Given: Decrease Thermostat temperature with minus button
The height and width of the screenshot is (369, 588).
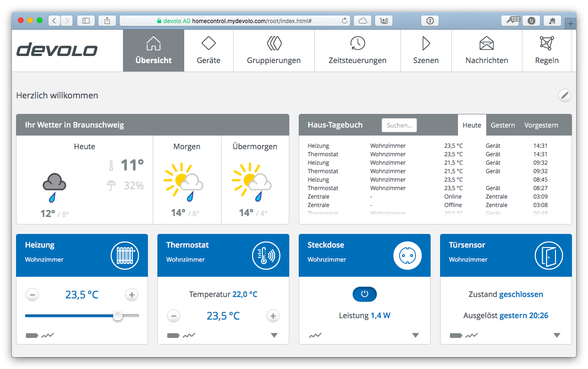Looking at the screenshot, I should pos(173,316).
